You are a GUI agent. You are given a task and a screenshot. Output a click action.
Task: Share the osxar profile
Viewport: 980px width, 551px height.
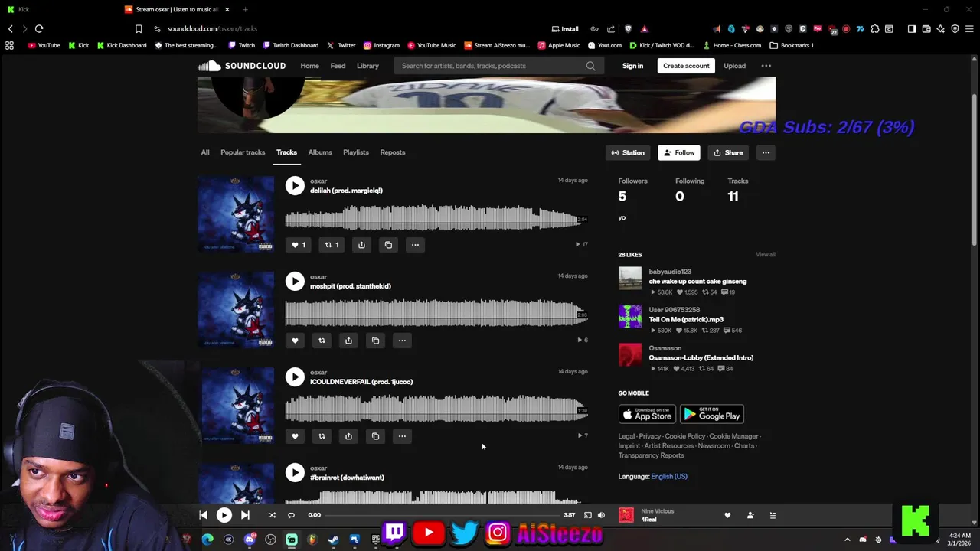[x=728, y=153]
